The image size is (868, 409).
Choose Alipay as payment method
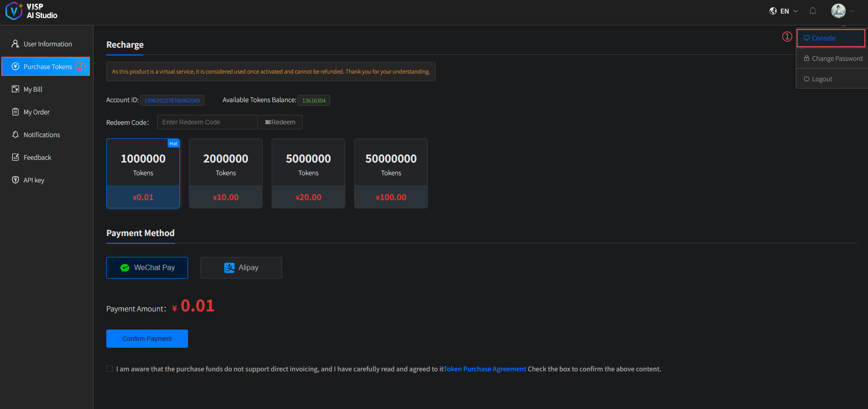[x=241, y=268]
